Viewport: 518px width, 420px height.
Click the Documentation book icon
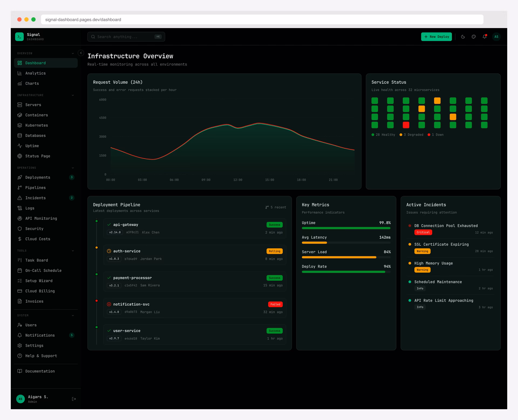click(20, 371)
